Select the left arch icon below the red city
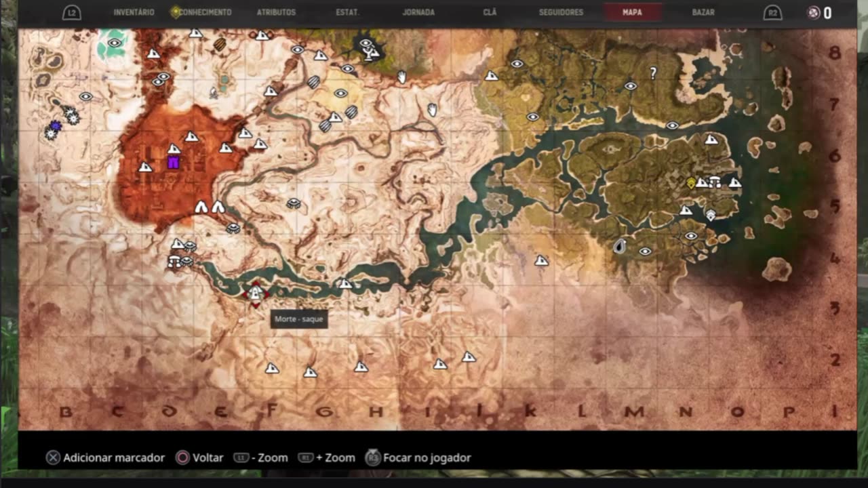Screen dimensions: 868x488 201,207
